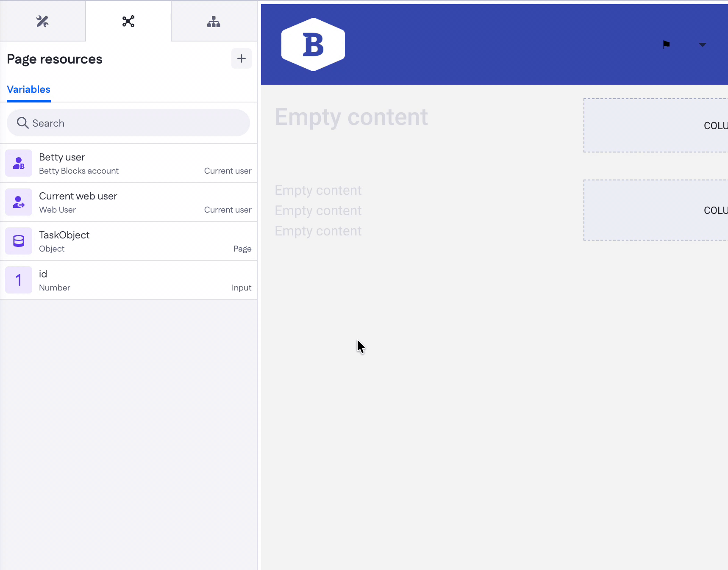728x570 pixels.
Task: Expand the dropdown arrow in blue header
Action: 702,45
